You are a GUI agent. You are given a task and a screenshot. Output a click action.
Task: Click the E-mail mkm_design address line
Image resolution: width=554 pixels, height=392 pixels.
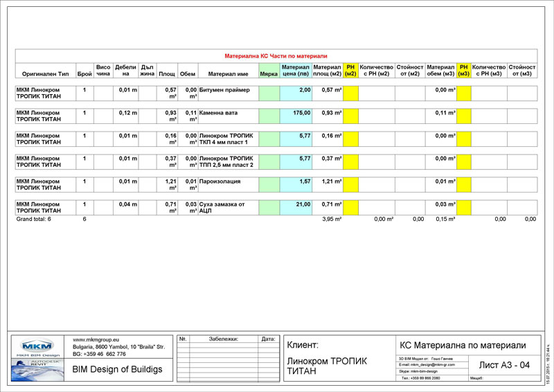pyautogui.click(x=427, y=365)
